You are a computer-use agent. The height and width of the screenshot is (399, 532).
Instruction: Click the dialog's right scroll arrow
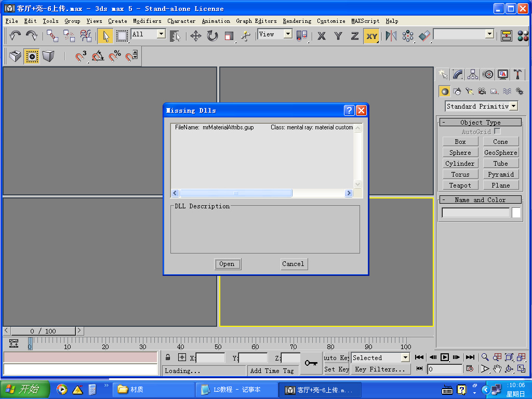tap(349, 193)
